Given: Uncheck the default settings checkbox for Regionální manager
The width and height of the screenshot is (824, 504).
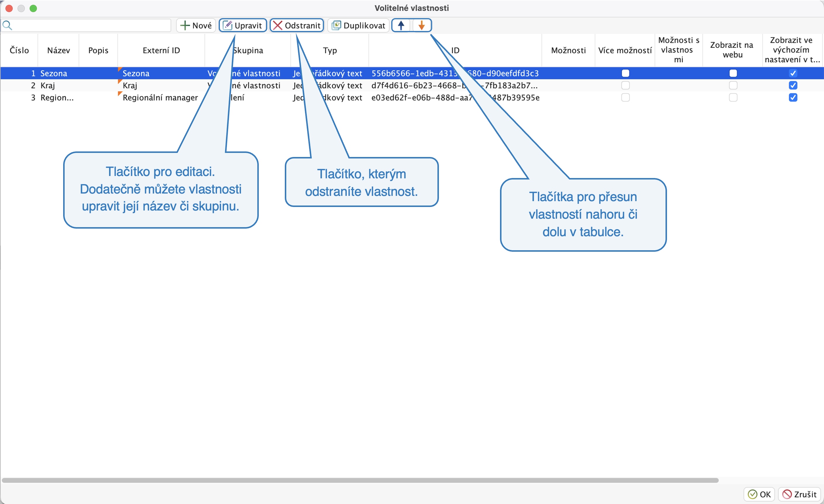Looking at the screenshot, I should [x=793, y=97].
